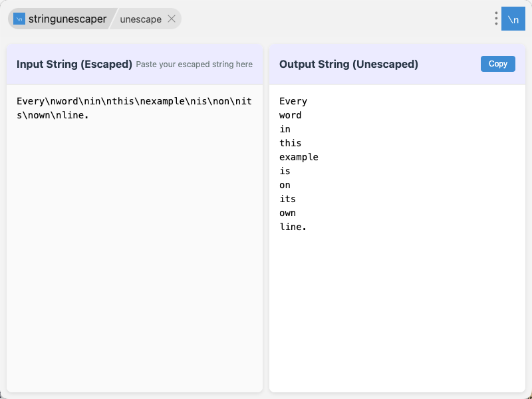Click the last output line "line."
The image size is (532, 399).
tap(293, 227)
